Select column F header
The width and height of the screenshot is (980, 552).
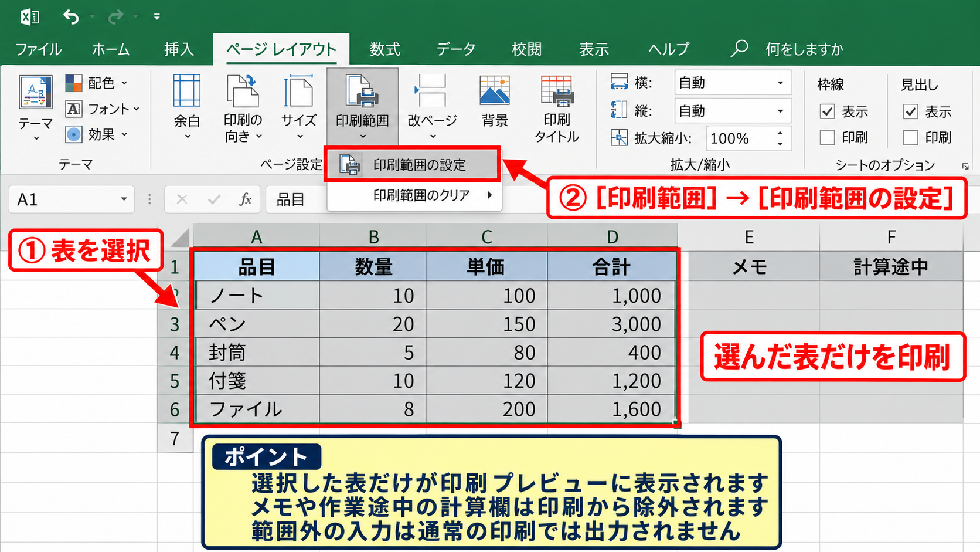tap(891, 237)
